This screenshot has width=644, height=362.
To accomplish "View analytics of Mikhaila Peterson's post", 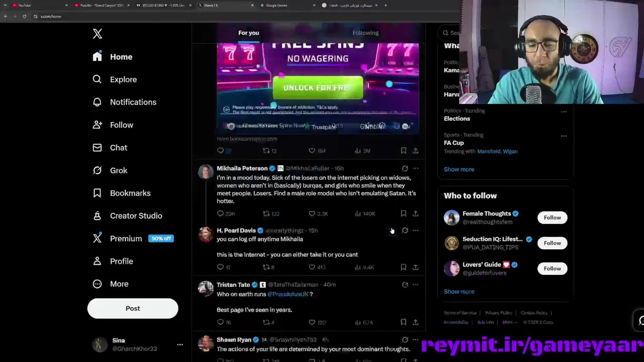I will pyautogui.click(x=365, y=214).
